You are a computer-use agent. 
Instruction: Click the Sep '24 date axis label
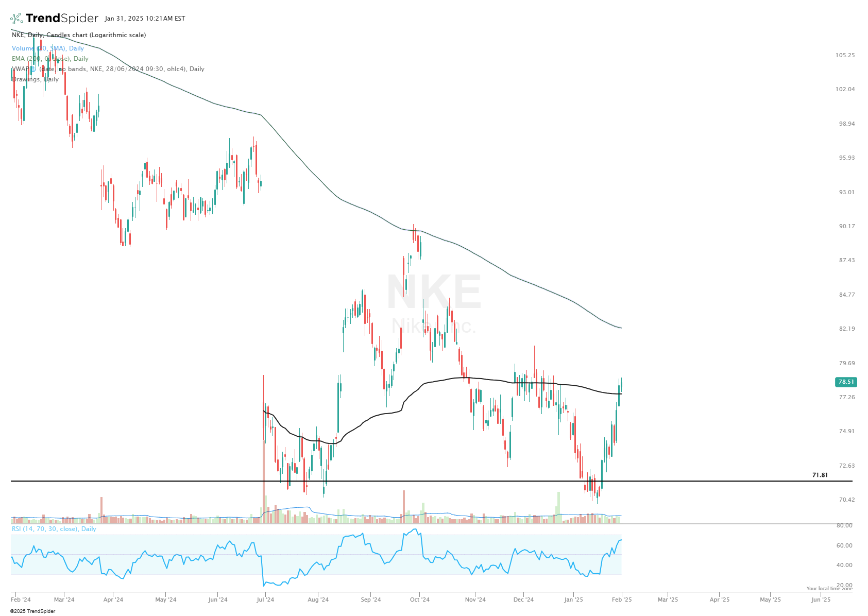point(371,600)
